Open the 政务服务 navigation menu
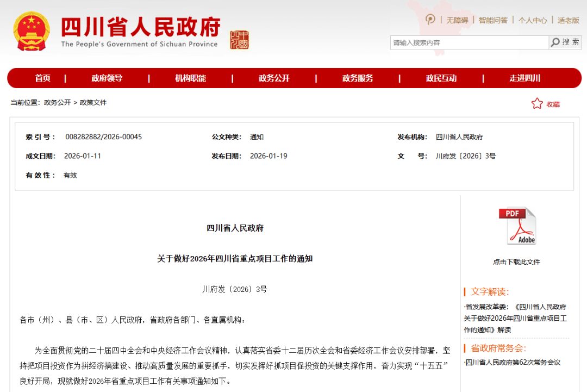587x392 pixels. (357, 78)
